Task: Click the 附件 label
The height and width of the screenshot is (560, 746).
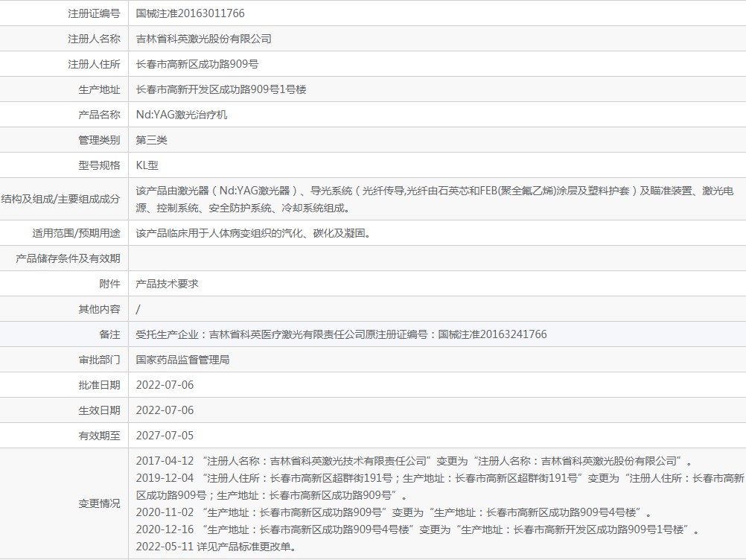Action: pyautogui.click(x=110, y=284)
